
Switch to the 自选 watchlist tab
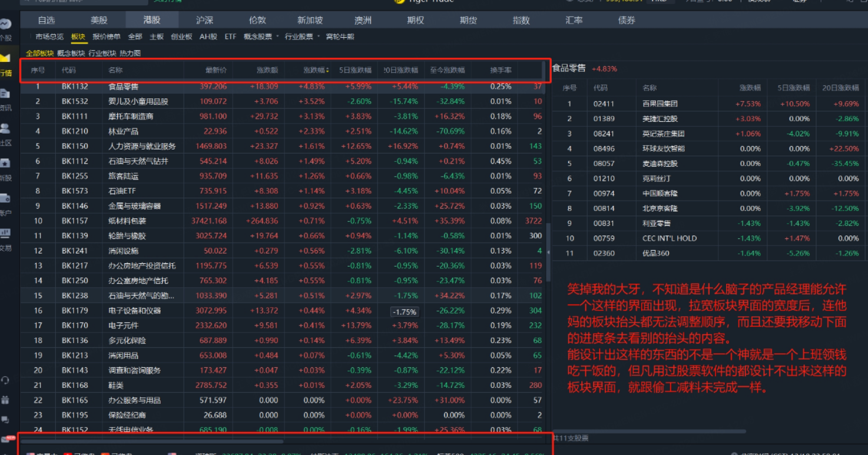(47, 20)
